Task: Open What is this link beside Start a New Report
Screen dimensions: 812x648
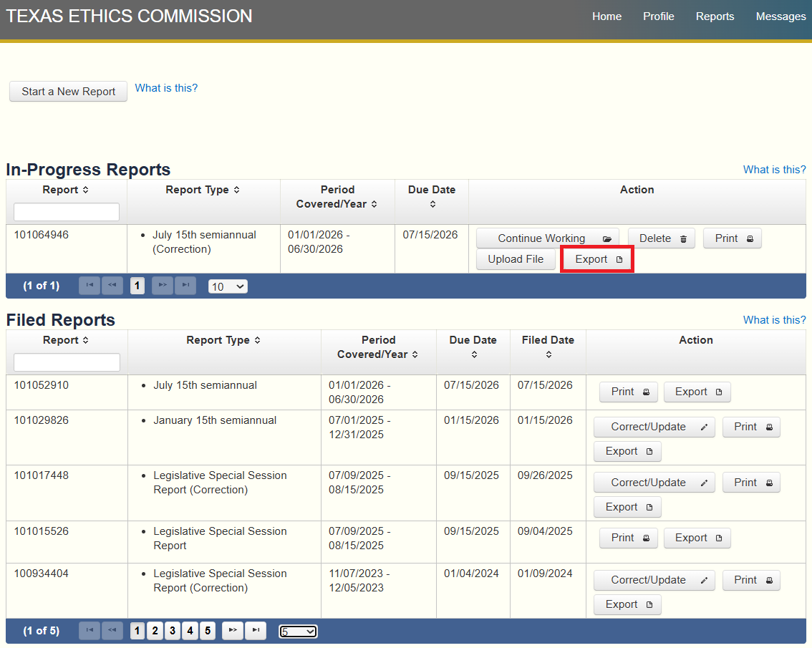Action: click(166, 88)
